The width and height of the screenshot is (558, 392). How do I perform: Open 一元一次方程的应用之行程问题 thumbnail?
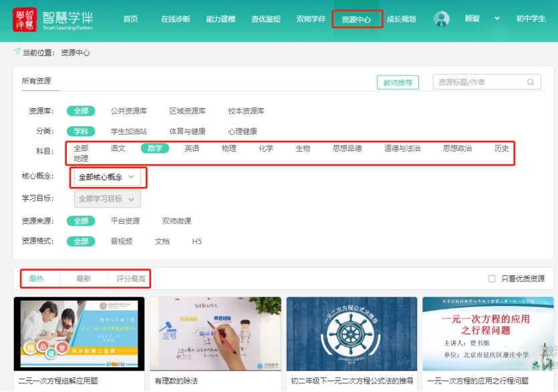[486, 333]
